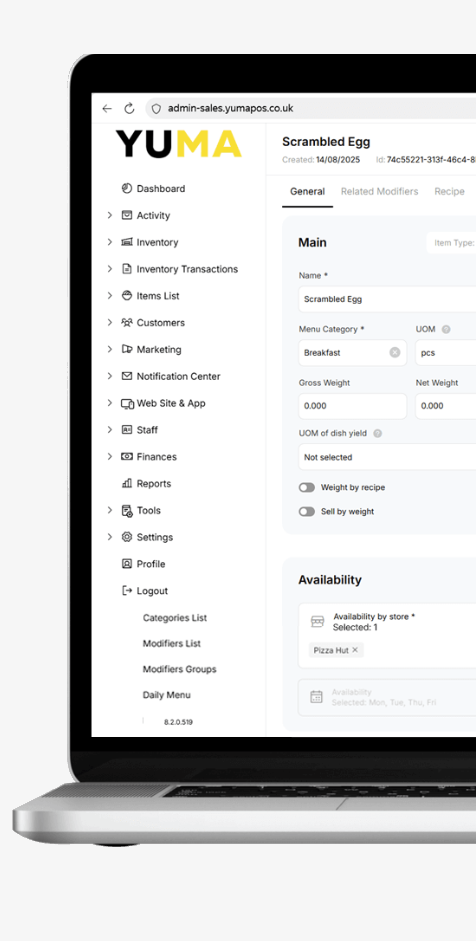Click the Notification Center envelope icon
The image size is (476, 941).
click(127, 376)
